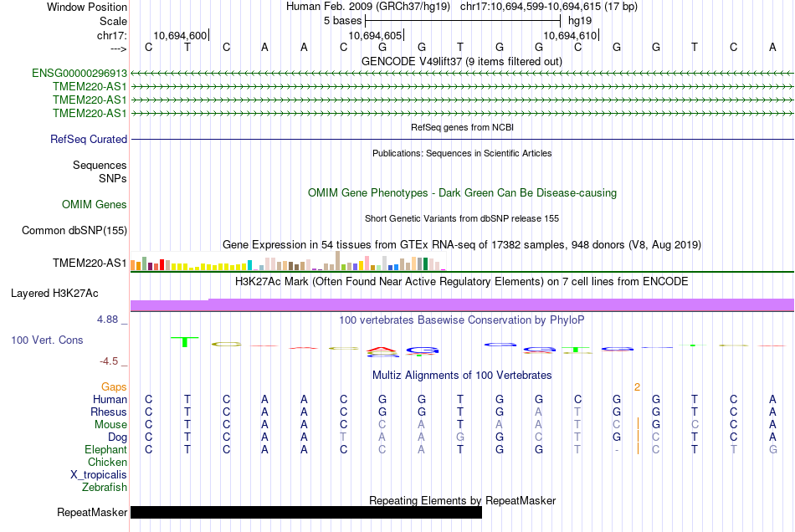Select the Dog alignment row label

pyautogui.click(x=117, y=437)
